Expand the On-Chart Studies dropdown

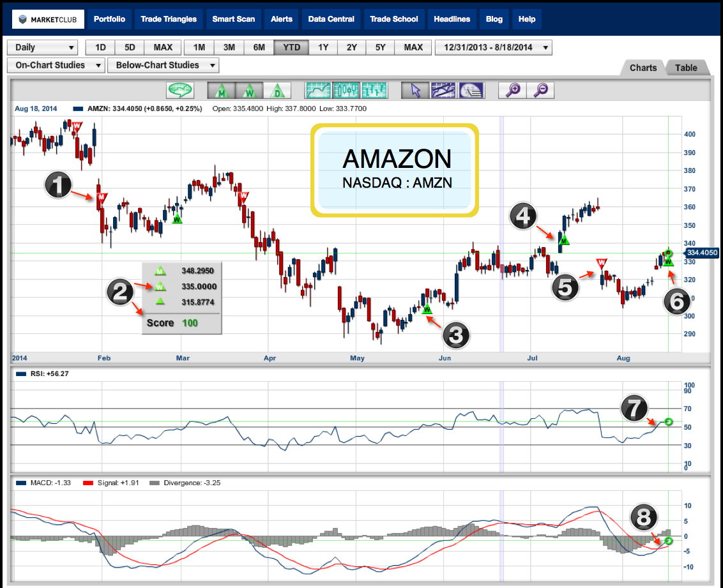(x=56, y=65)
